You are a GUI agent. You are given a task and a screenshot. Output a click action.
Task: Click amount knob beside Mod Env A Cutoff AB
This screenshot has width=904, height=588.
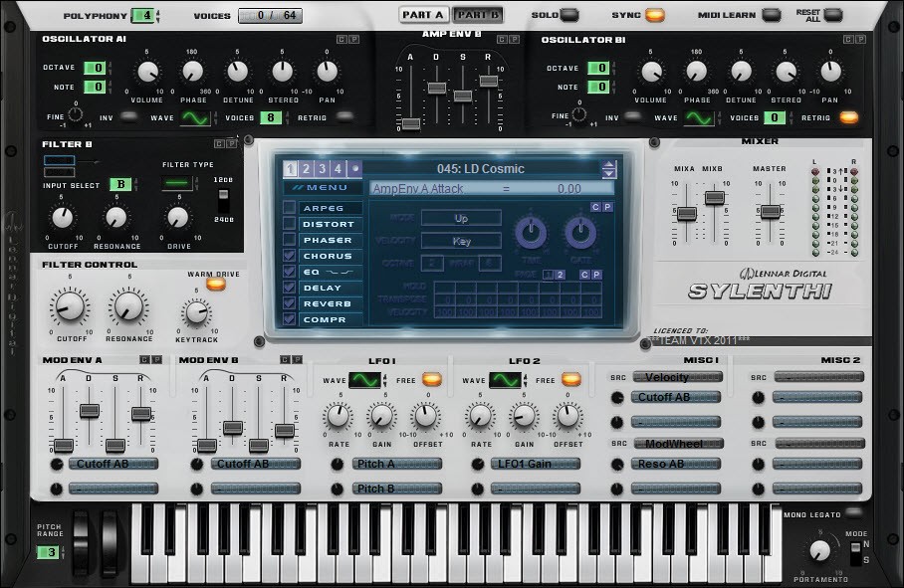(57, 465)
